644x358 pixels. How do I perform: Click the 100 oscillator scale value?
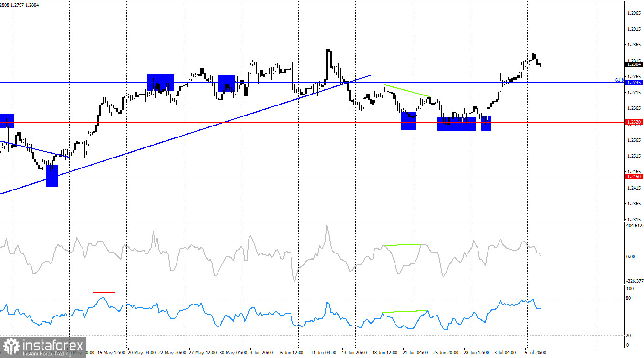[630, 289]
